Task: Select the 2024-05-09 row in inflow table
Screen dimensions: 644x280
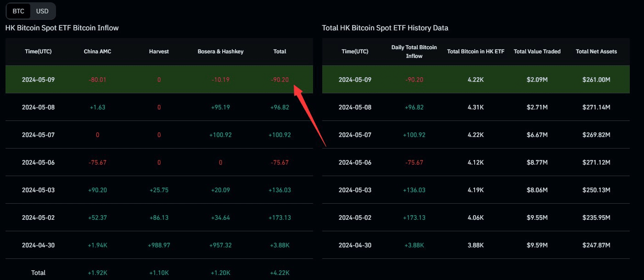Action: 159,80
